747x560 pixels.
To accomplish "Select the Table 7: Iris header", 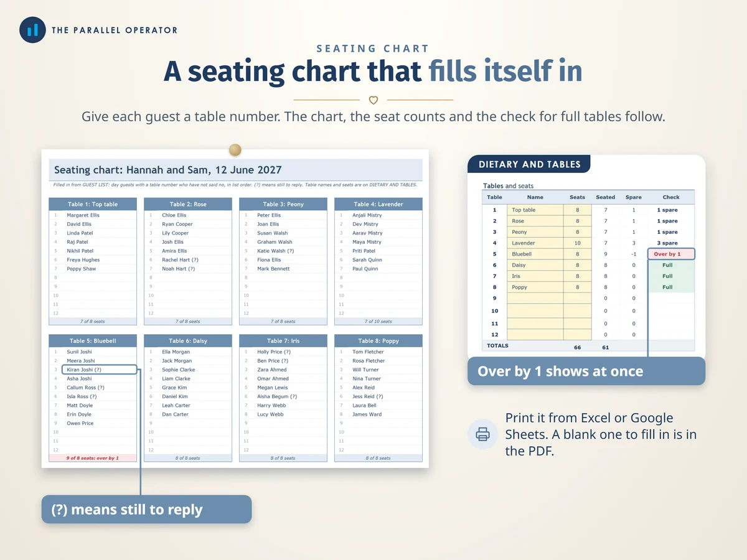I will pyautogui.click(x=283, y=341).
